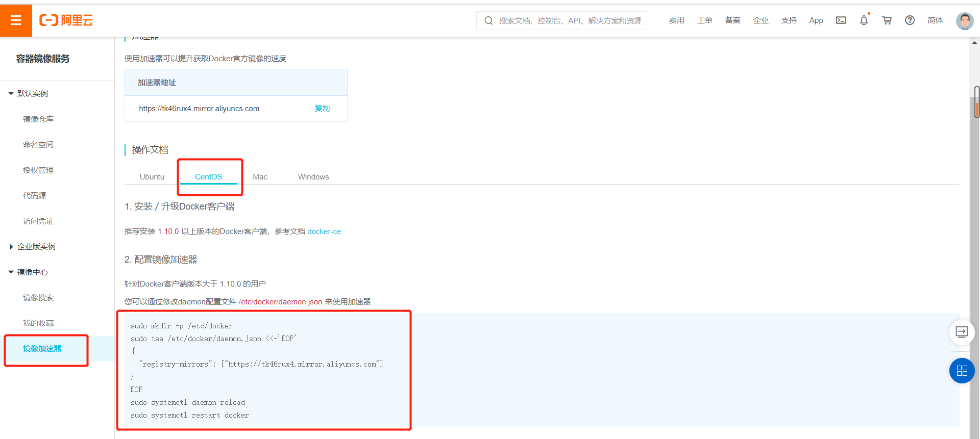Click the search magnifier icon

[488, 20]
